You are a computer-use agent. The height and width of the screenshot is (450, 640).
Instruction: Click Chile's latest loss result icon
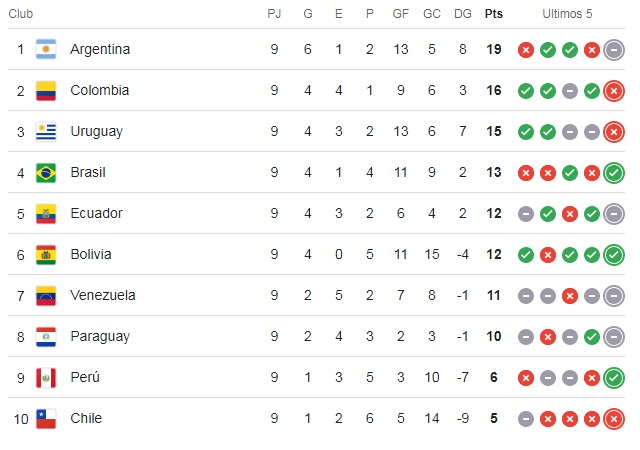pyautogui.click(x=614, y=418)
